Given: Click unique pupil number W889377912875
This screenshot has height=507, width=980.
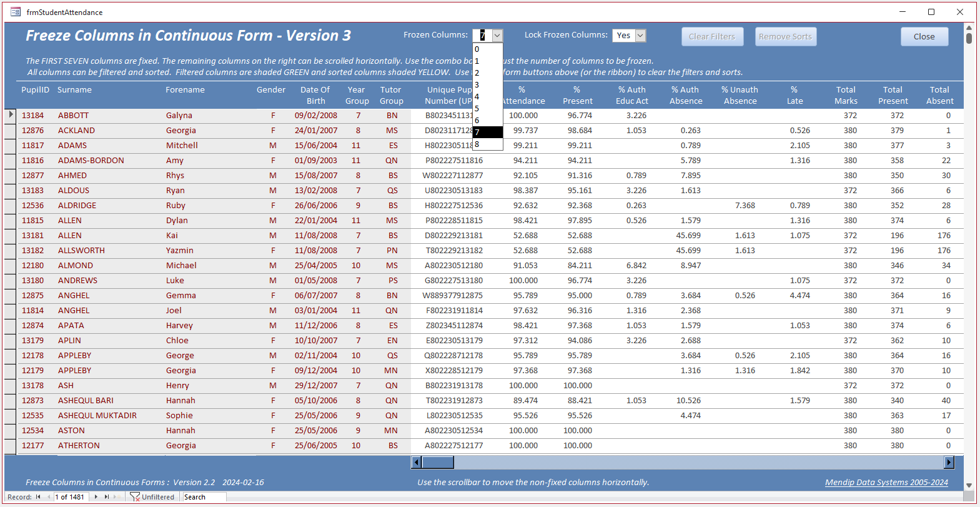Looking at the screenshot, I should coord(452,296).
